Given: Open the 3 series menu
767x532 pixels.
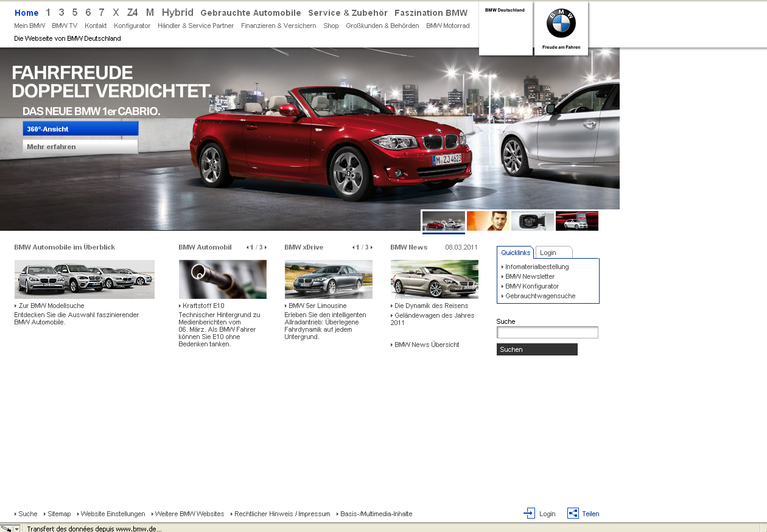Looking at the screenshot, I should point(61,13).
